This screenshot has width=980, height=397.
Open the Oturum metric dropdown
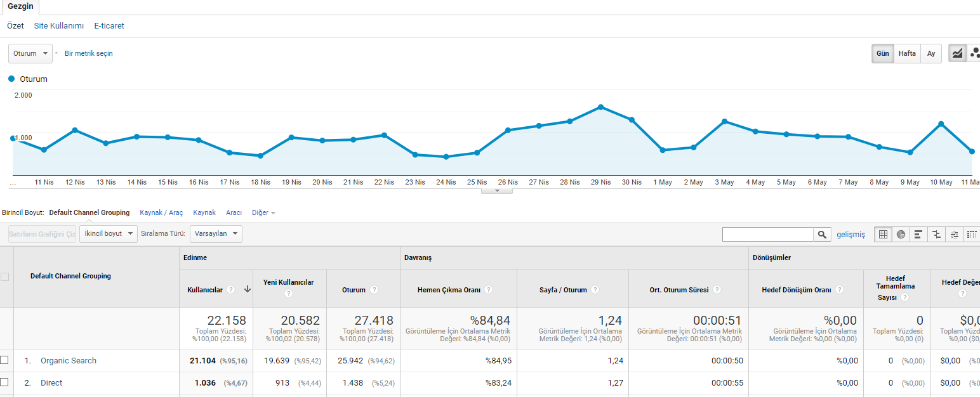click(x=30, y=54)
